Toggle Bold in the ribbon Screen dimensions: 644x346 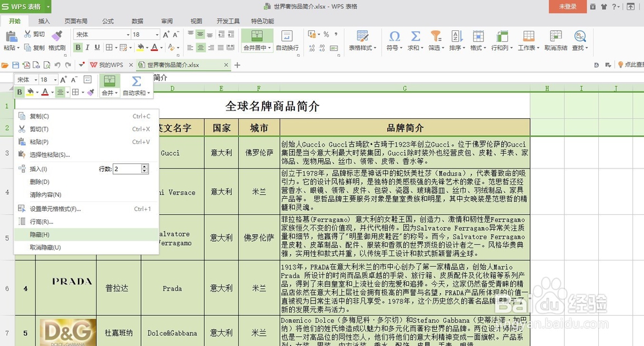[x=78, y=48]
